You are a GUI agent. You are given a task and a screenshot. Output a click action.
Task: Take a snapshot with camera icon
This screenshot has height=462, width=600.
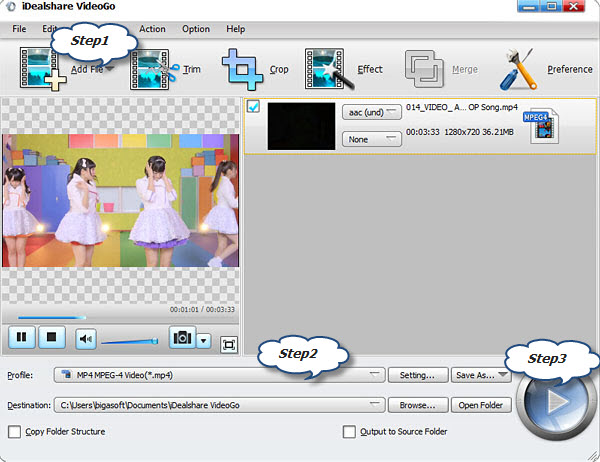coord(182,337)
